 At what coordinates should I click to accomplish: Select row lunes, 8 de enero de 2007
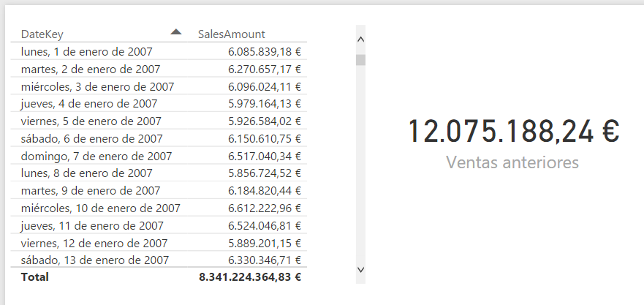[x=159, y=173]
